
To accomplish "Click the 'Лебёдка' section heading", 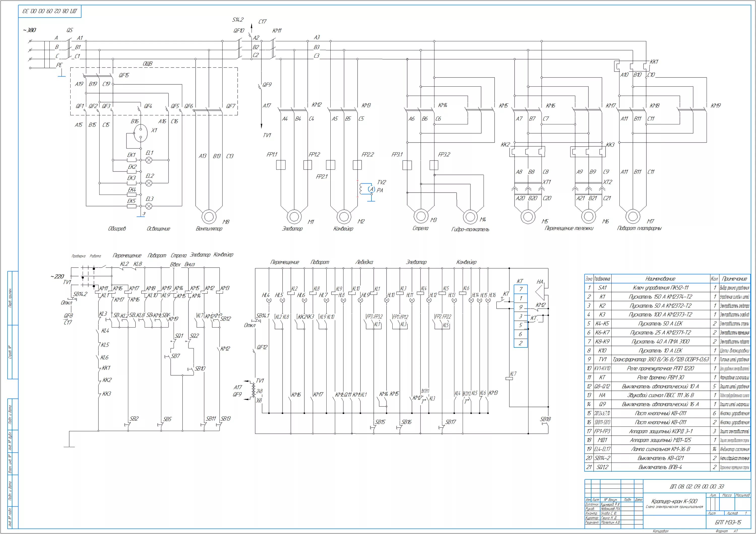I will point(364,262).
